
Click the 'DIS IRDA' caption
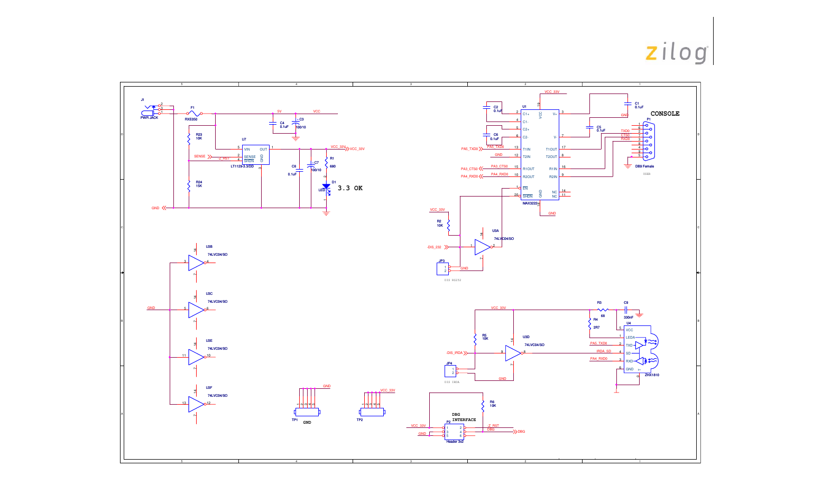point(451,382)
